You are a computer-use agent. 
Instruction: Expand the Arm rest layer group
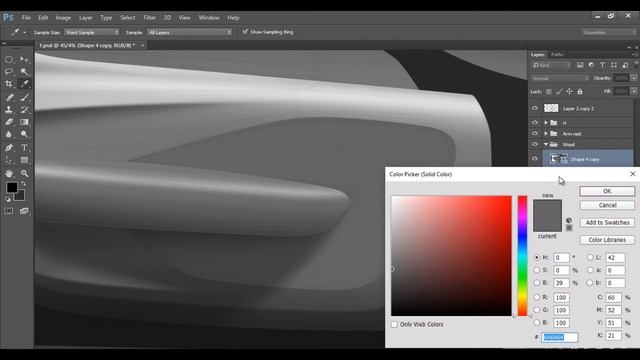(546, 133)
